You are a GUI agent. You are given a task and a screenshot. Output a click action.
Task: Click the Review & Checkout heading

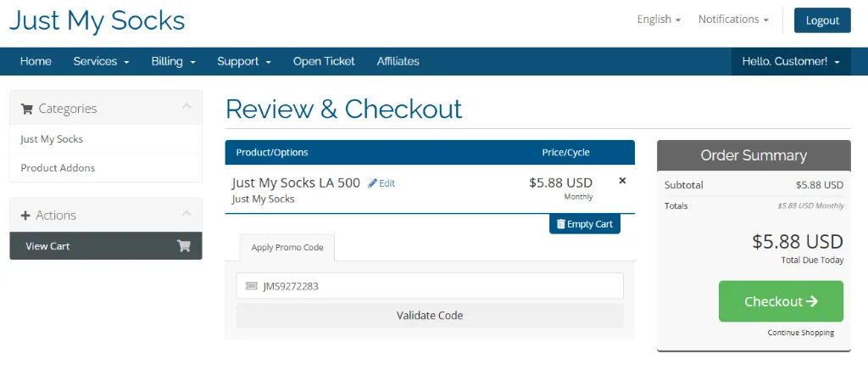(x=344, y=109)
